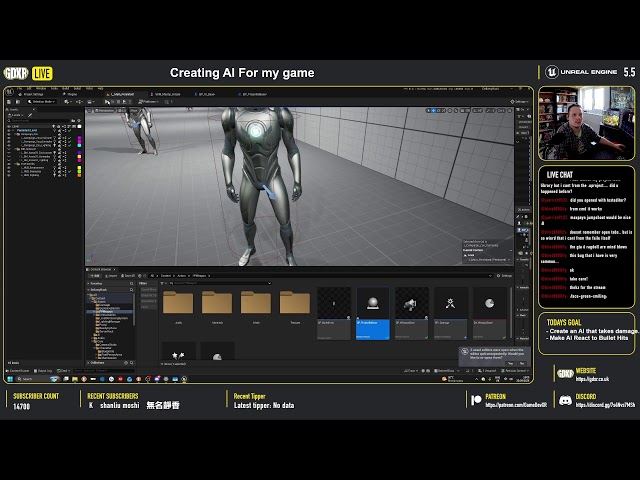Image resolution: width=640 pixels, height=480 pixels.
Task: Toggle the grid snapping icon in viewport
Action: 462,111
